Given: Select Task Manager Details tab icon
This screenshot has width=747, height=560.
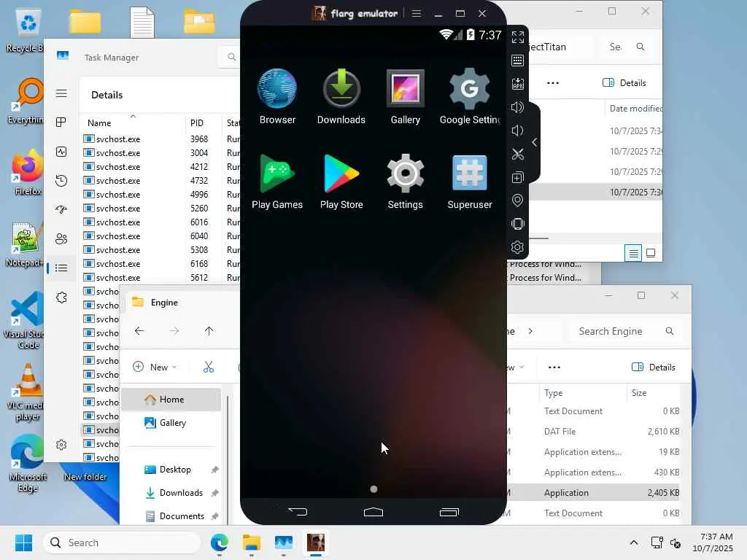Looking at the screenshot, I should (61, 268).
